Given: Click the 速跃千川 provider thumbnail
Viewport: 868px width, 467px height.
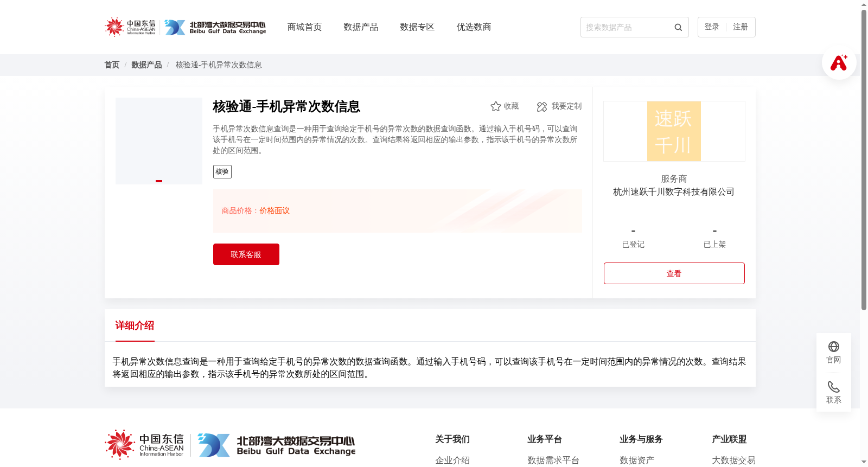Looking at the screenshot, I should click(x=674, y=131).
